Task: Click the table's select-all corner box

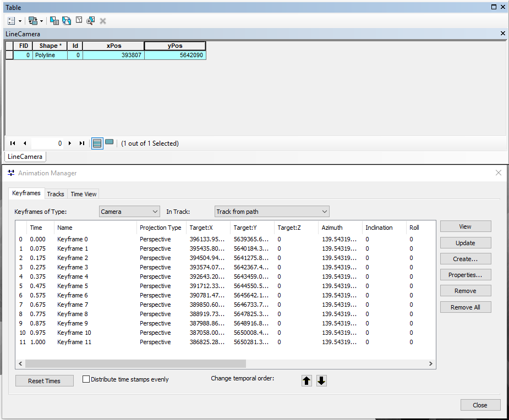Action: tap(9, 46)
